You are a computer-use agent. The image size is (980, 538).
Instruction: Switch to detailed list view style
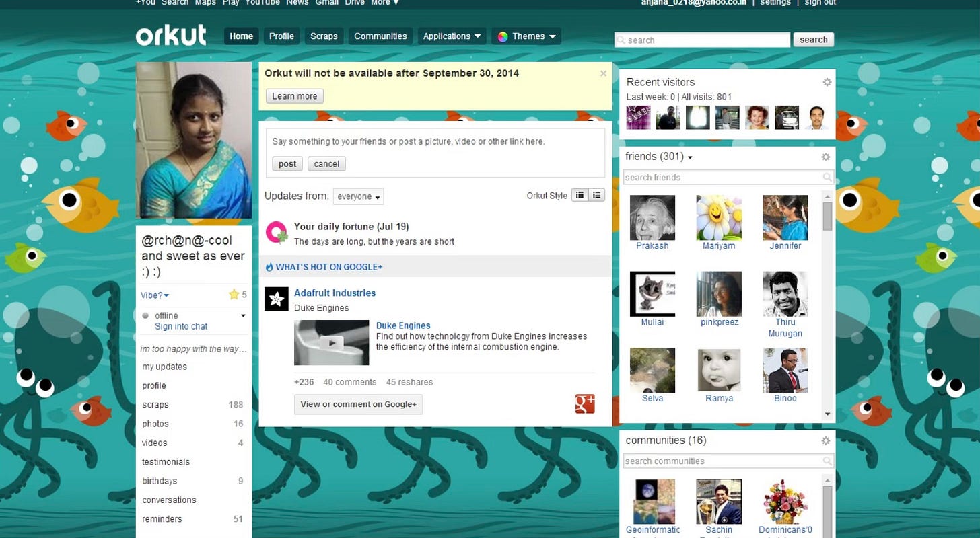point(597,195)
